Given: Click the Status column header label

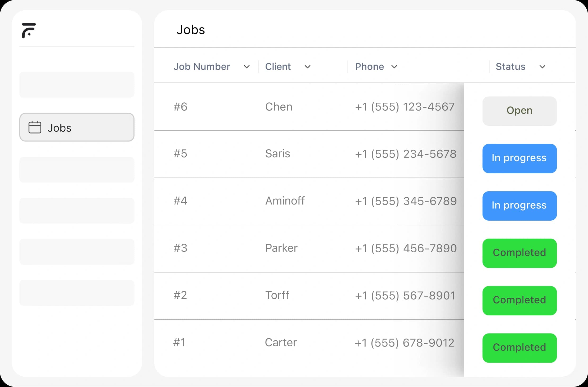Looking at the screenshot, I should pos(510,67).
